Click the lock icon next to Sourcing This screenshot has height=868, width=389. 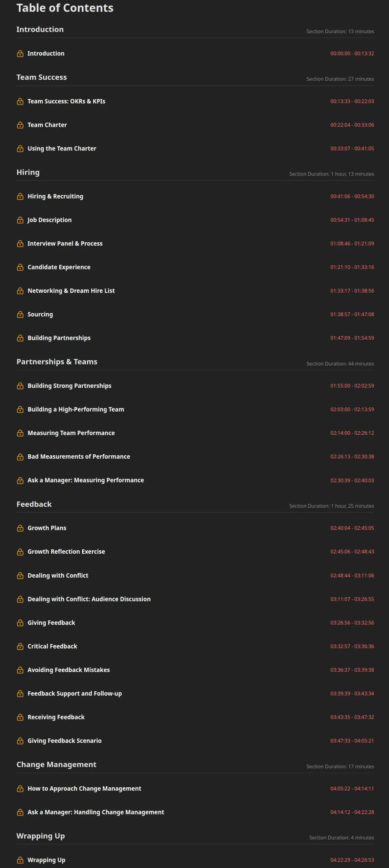tap(20, 314)
